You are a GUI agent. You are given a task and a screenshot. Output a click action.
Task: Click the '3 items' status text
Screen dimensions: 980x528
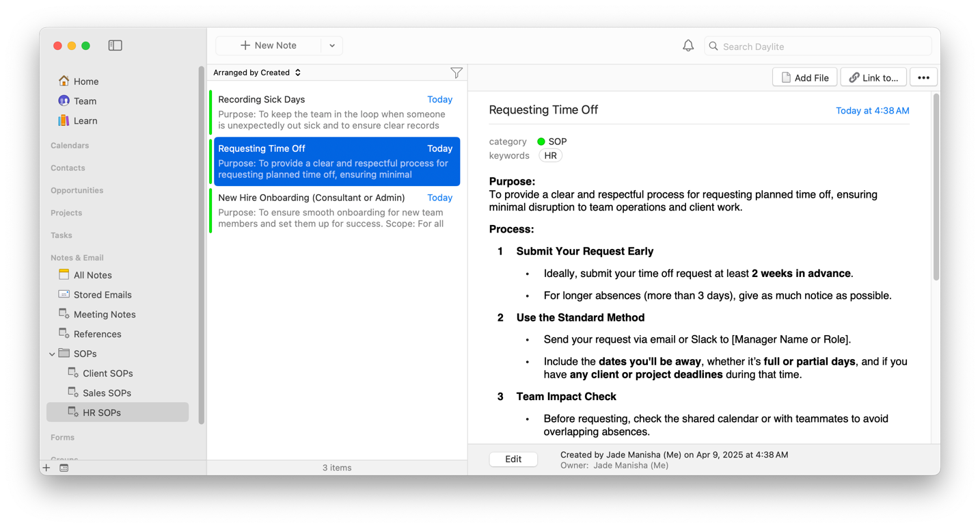coord(337,468)
